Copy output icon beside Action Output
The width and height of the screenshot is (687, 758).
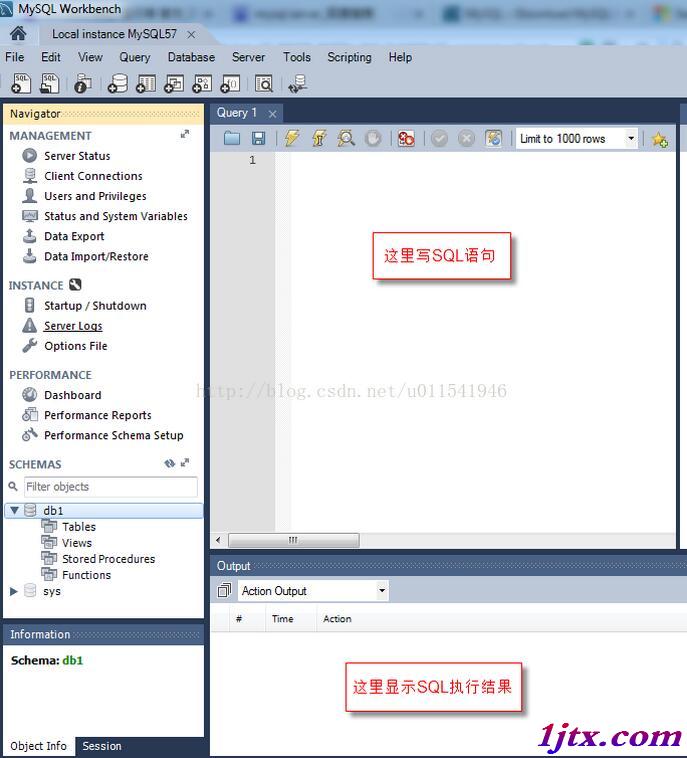tap(224, 590)
